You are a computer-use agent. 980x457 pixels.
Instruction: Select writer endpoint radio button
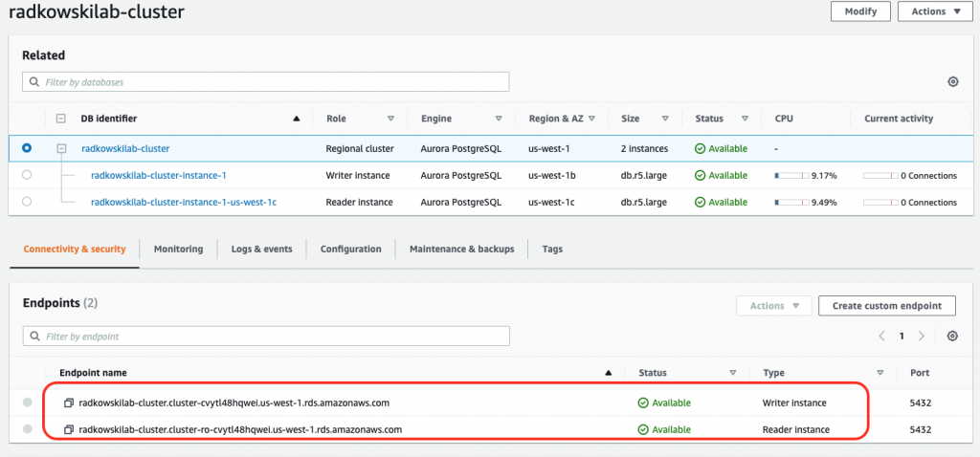pos(27,403)
